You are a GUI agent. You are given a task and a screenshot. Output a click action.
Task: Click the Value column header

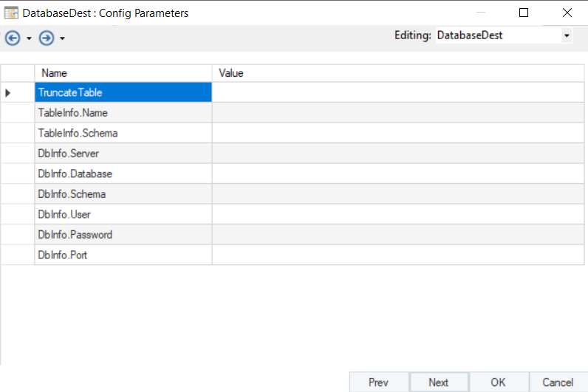coord(399,73)
